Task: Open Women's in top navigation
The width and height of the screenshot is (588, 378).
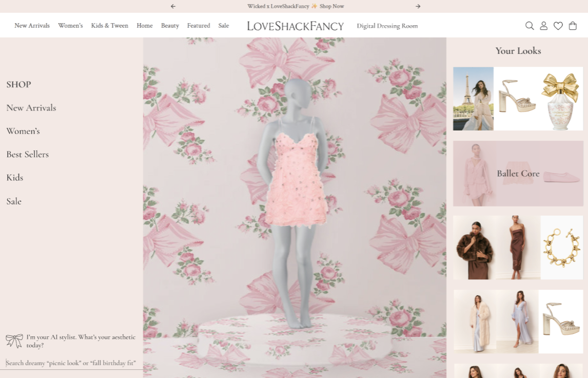Action: 70,26
